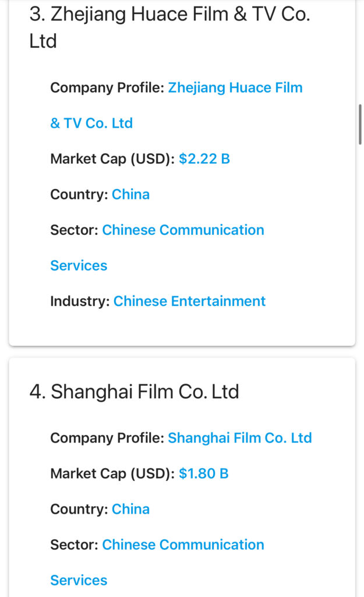364x597 pixels.
Task: Click the "Sector:" label in Shanghai Film card
Action: tap(74, 545)
